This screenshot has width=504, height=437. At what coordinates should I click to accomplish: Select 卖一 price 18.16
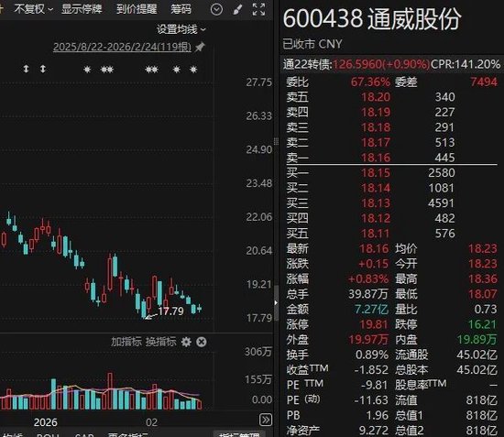coord(376,158)
